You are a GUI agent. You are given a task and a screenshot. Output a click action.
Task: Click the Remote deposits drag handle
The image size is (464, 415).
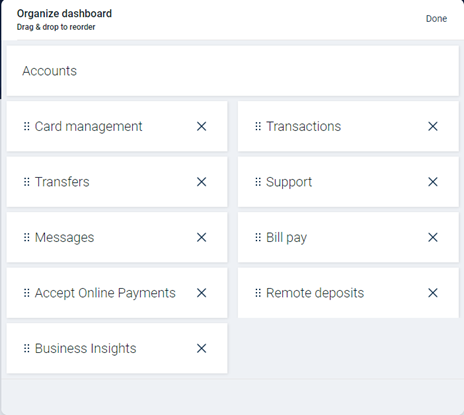coord(258,293)
